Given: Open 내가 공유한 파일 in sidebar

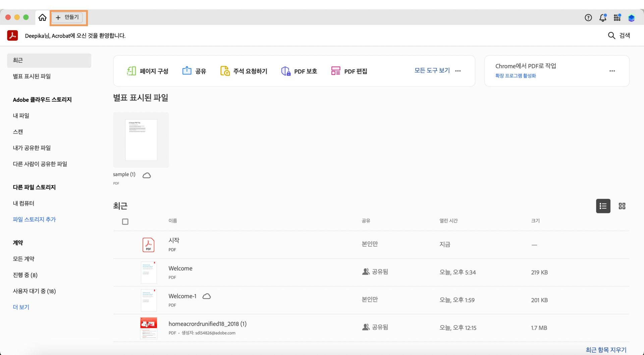Looking at the screenshot, I should [32, 148].
